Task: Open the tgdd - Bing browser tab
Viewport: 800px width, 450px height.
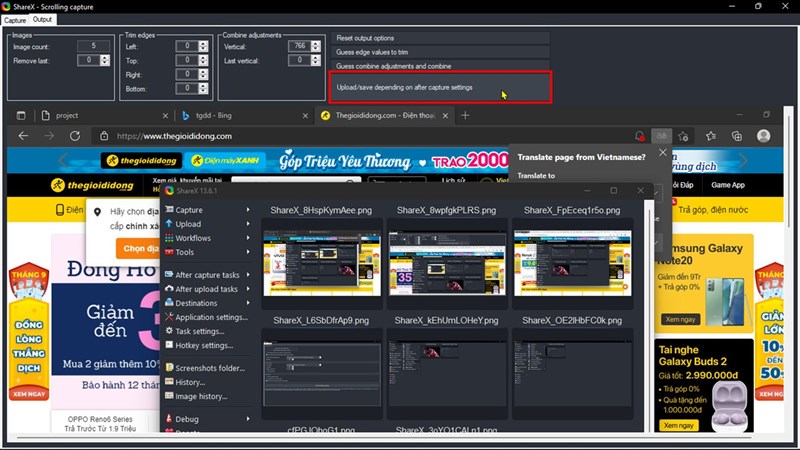Action: [240, 115]
